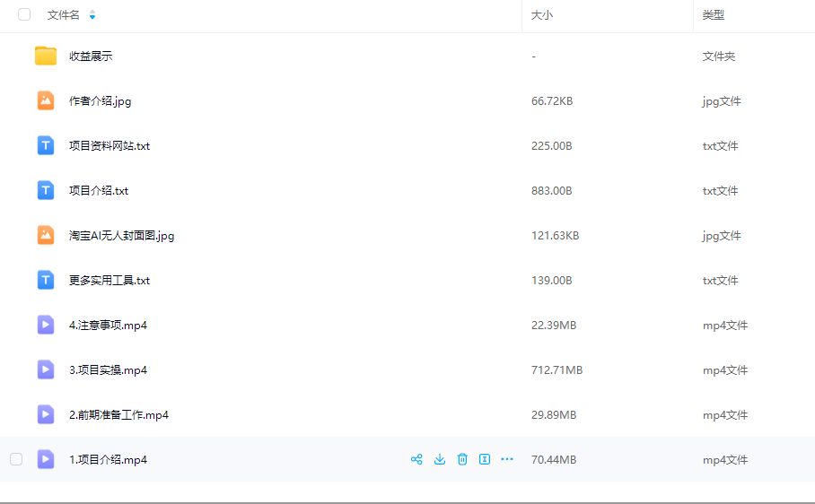Image resolution: width=815 pixels, height=504 pixels.
Task: Click the 139.00B size cell
Action: click(x=551, y=281)
